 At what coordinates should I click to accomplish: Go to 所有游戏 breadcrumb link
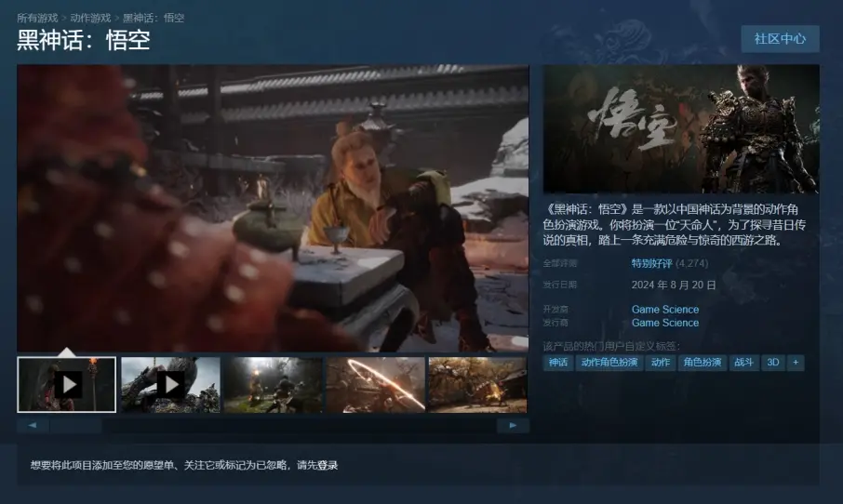pyautogui.click(x=37, y=18)
